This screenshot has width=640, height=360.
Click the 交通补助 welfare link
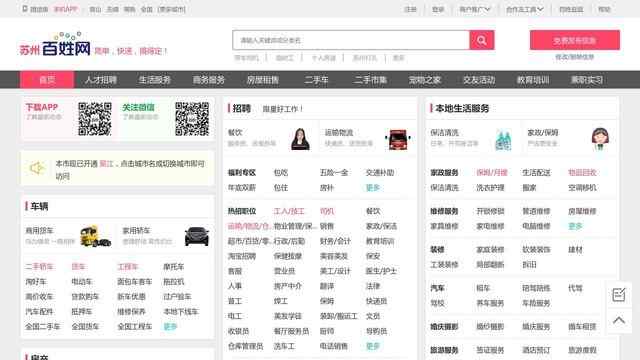(x=380, y=173)
